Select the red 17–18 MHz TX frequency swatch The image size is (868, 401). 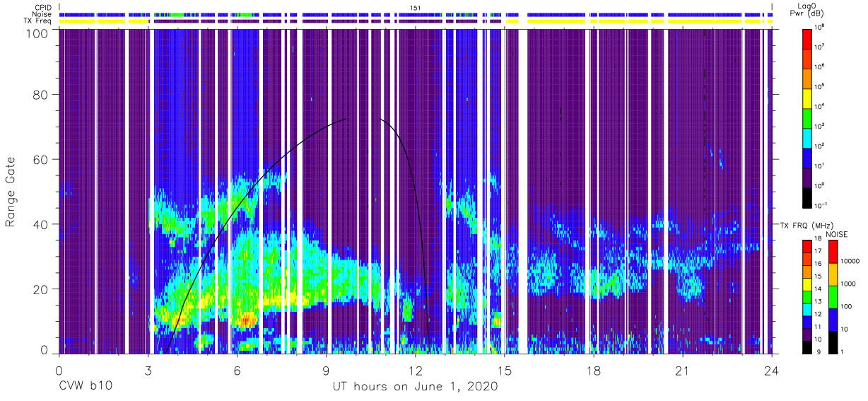[807, 245]
